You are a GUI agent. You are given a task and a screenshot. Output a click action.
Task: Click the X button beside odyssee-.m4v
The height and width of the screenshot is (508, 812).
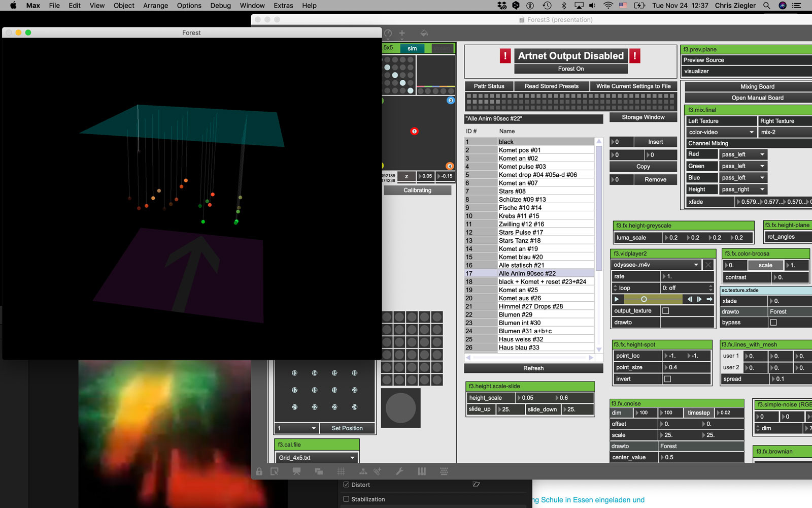click(708, 265)
